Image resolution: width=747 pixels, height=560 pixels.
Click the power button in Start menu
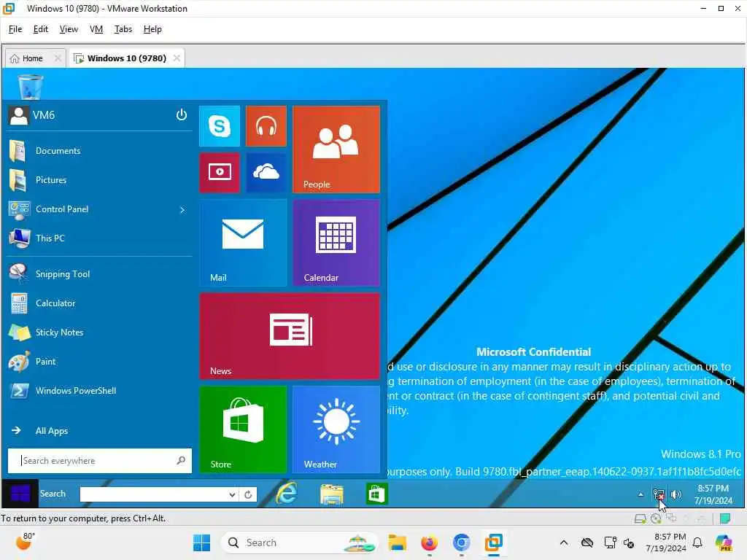point(181,114)
